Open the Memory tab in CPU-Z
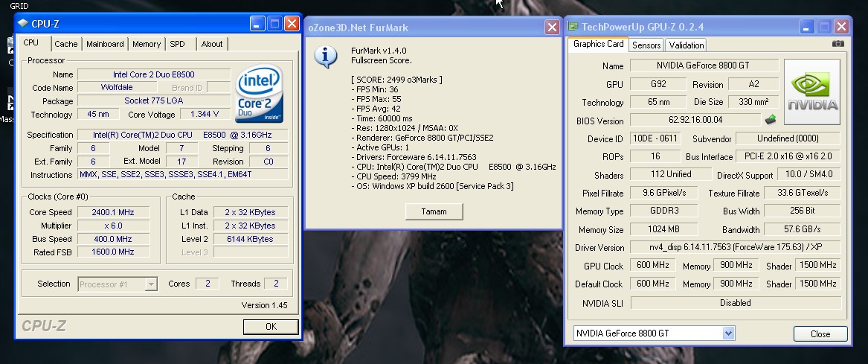 (x=146, y=44)
